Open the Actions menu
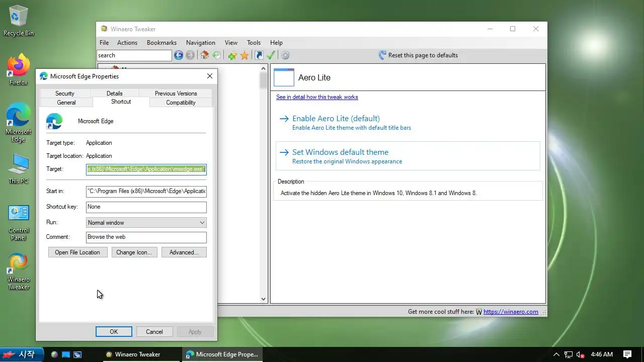The height and width of the screenshot is (362, 644). pos(127,43)
